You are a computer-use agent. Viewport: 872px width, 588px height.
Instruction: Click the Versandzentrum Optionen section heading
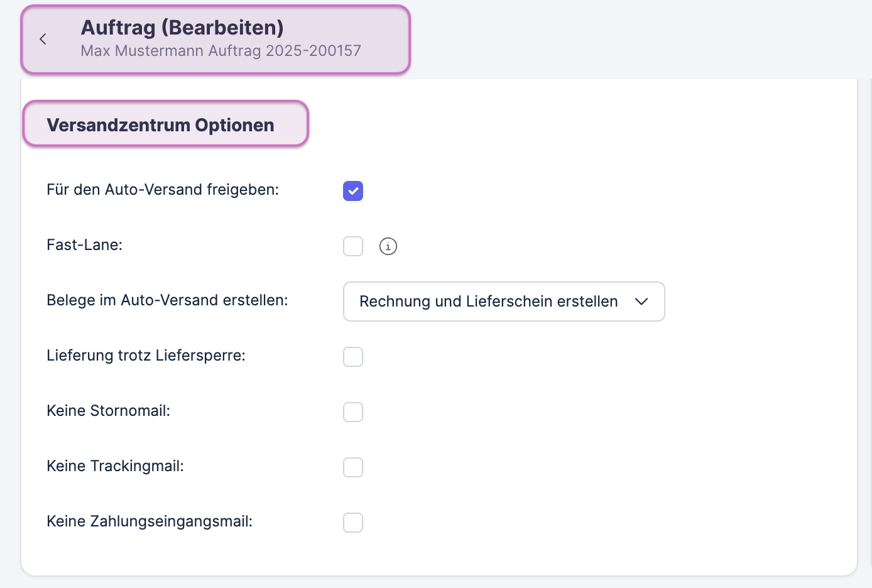pyautogui.click(x=160, y=125)
